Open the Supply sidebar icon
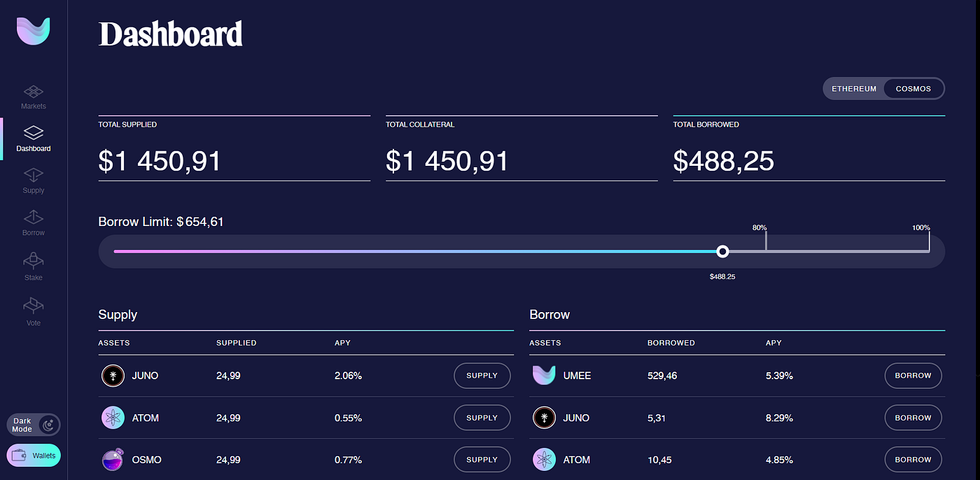Viewport: 980px width, 480px height. [34, 175]
